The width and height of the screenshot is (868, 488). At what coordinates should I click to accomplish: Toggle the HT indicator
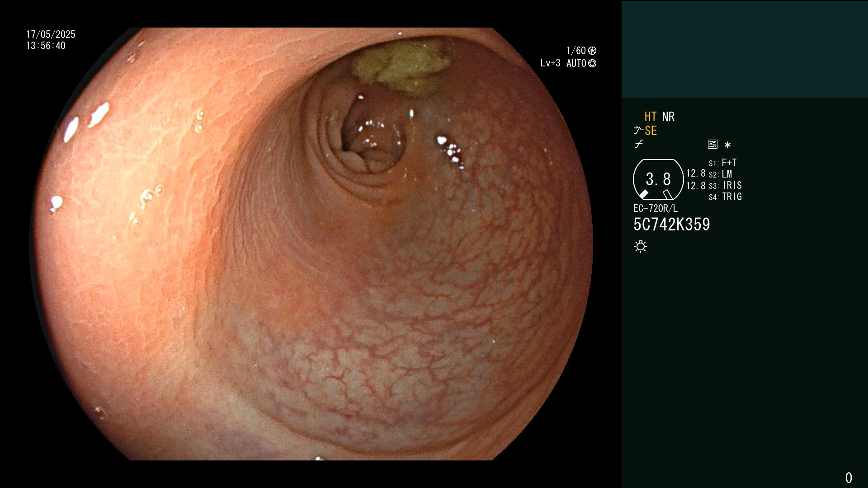[651, 117]
